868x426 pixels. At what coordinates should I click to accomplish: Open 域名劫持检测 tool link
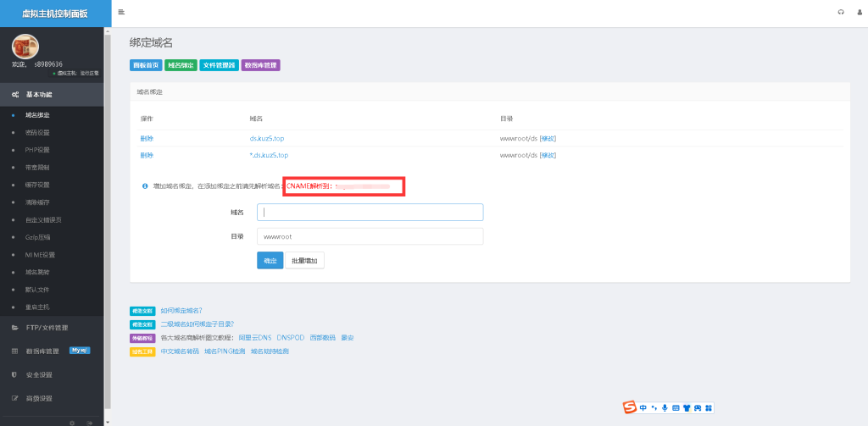point(270,351)
